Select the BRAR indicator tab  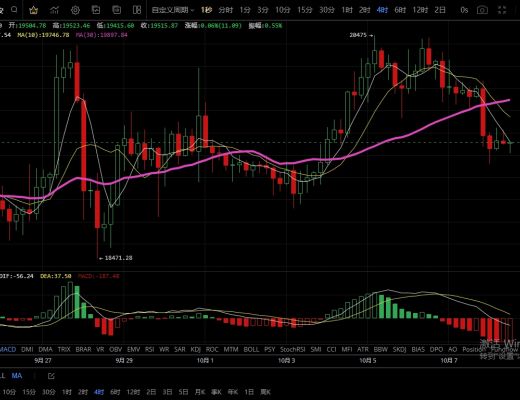(83, 349)
